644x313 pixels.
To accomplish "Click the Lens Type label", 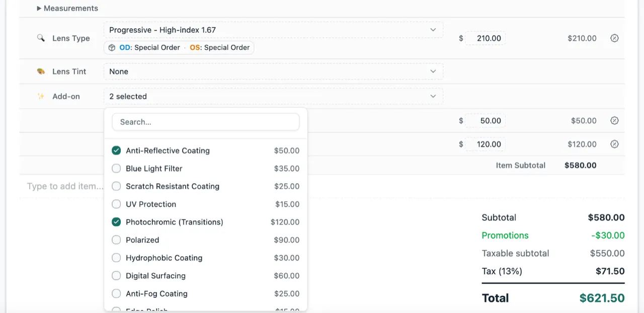I will pyautogui.click(x=71, y=38).
